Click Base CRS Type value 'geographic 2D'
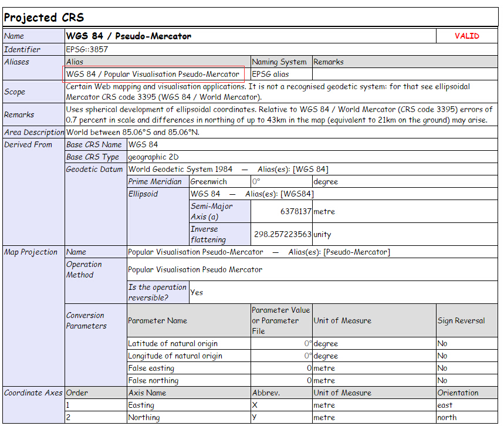The height and width of the screenshot is (426, 504). [153, 157]
